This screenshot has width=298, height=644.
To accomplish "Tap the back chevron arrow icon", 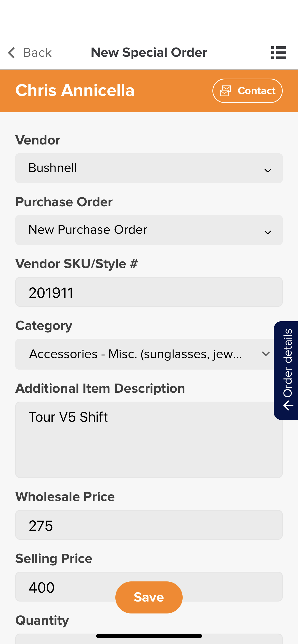I will pos(12,53).
